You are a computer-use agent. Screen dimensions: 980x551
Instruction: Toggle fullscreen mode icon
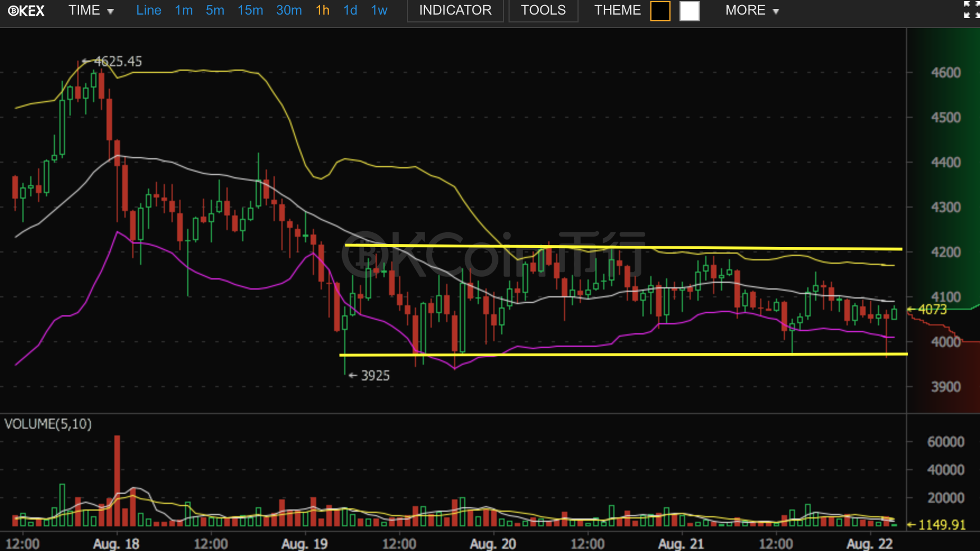pos(972,10)
